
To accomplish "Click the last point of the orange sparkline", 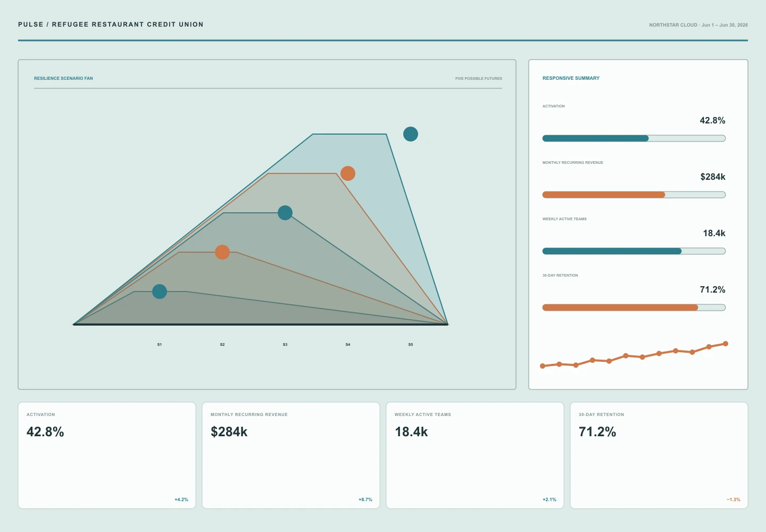I will 726,344.
